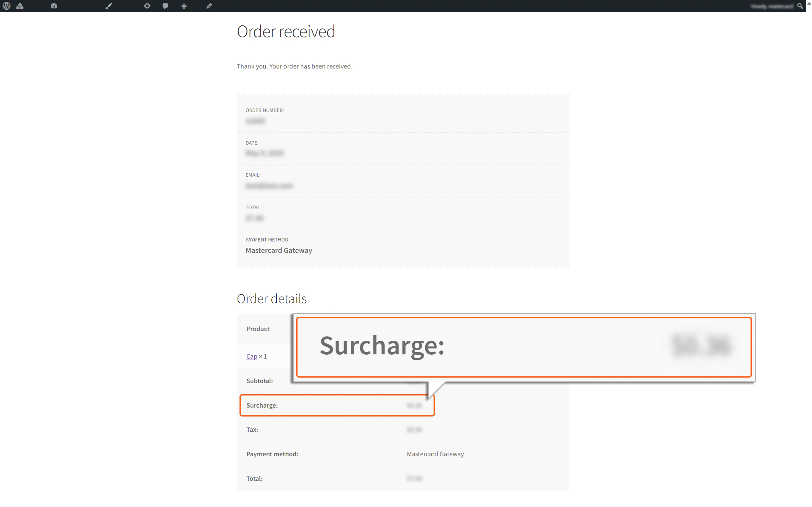Open Comments speech bubble icon
Screen dimensions: 812x507
point(165,6)
